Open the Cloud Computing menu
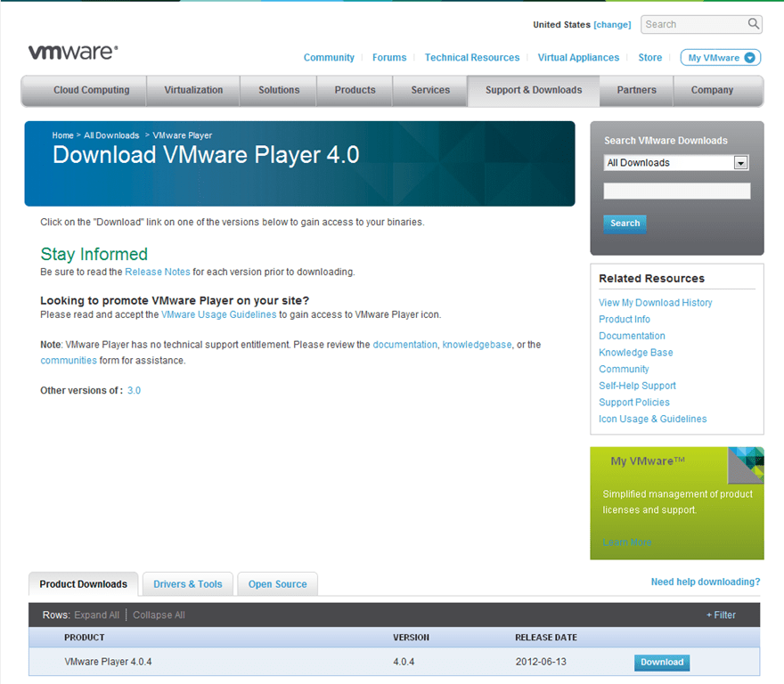 point(92,90)
